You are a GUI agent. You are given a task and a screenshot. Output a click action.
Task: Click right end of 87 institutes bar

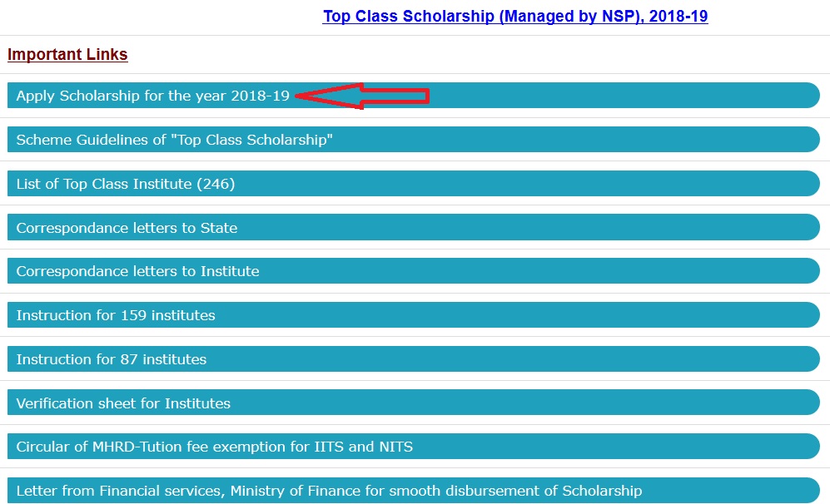point(808,359)
